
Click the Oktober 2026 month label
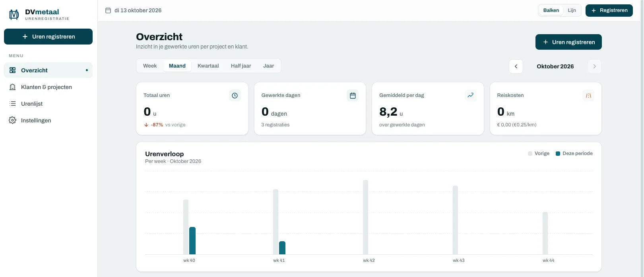(x=555, y=66)
